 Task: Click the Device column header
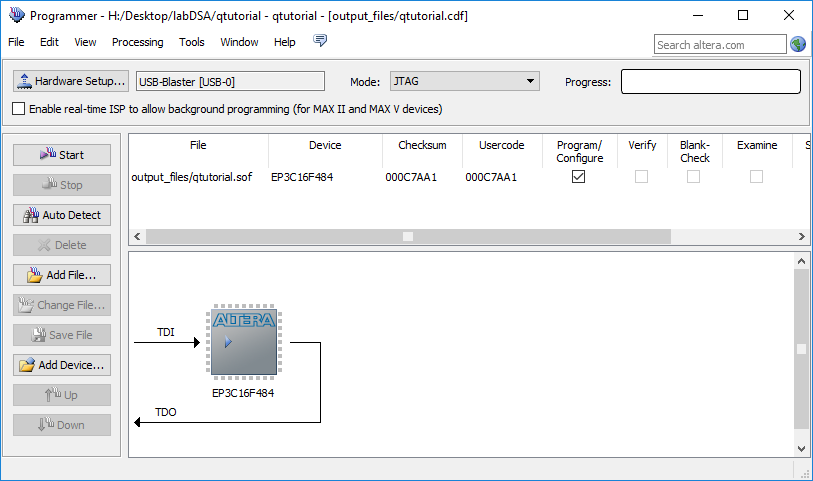(x=325, y=145)
